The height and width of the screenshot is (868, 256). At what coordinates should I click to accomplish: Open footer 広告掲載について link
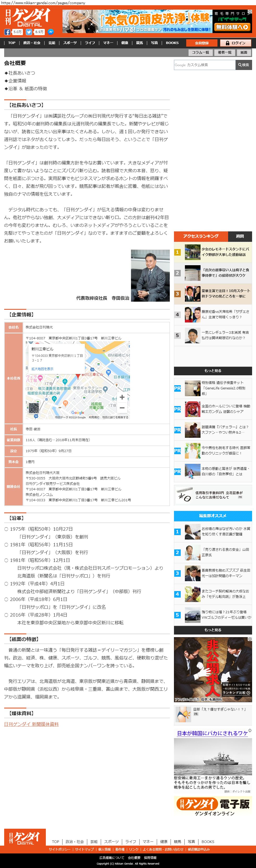112,858
